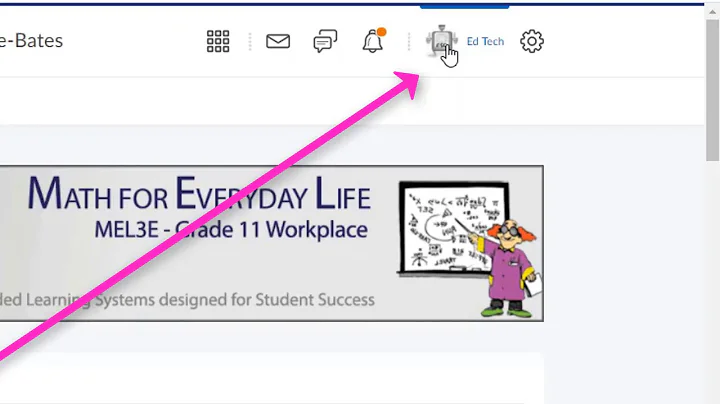
Task: Click the Math for Everyday Life banner
Action: pos(271,243)
